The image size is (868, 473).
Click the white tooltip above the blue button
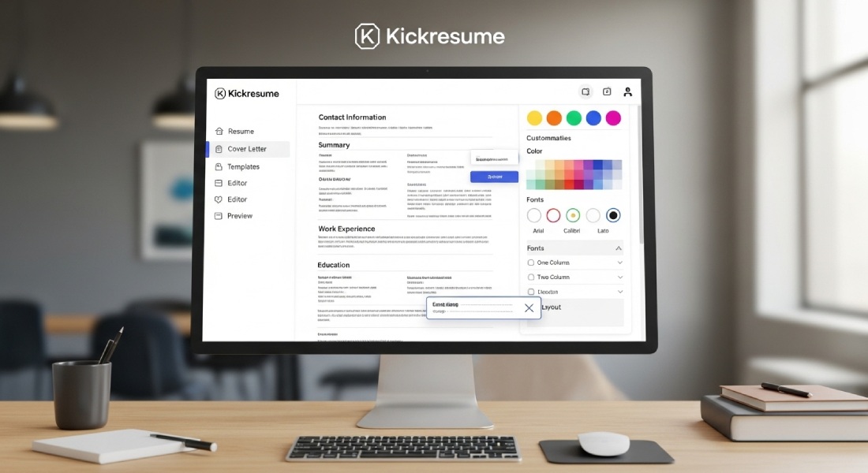click(x=494, y=158)
